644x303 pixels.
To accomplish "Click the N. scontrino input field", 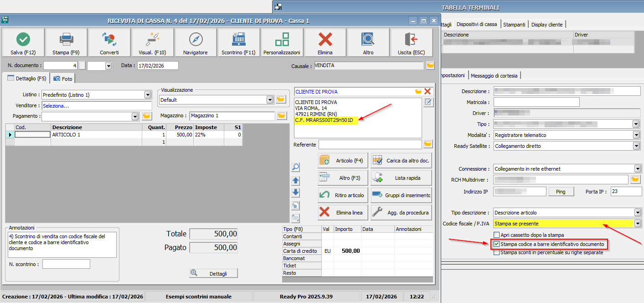I will click(66, 264).
